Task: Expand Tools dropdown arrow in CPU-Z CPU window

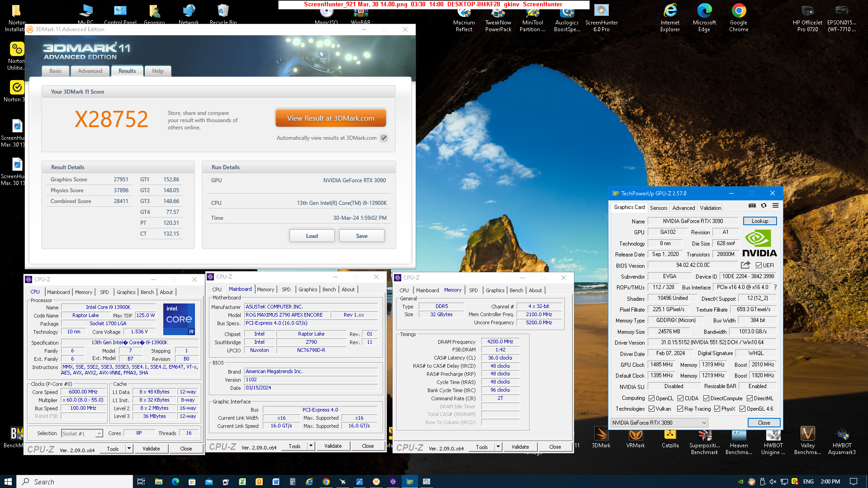Action: pos(129,449)
